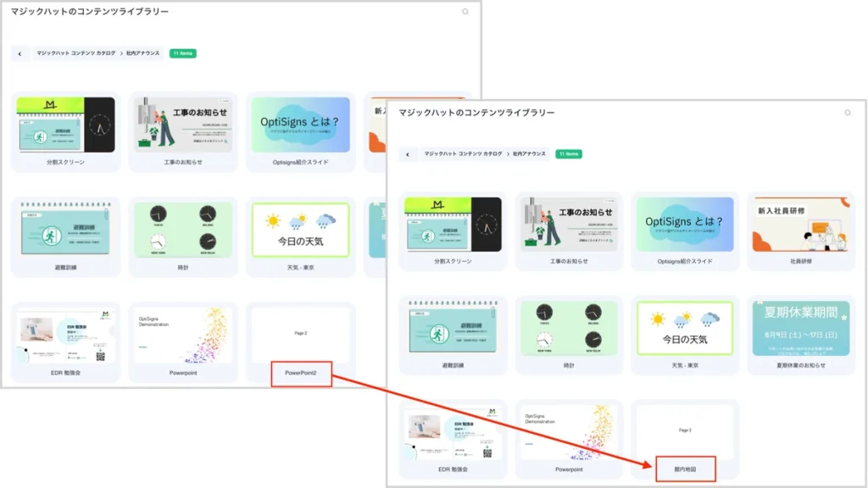Open the 時計 clocks card in front window
This screenshot has width=868, height=488.
coord(568,328)
